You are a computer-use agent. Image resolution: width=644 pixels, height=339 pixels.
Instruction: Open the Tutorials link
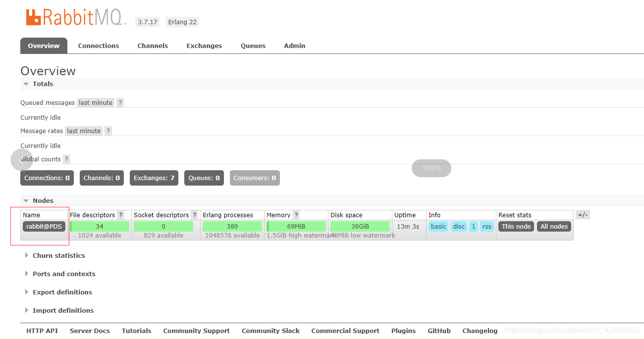(x=137, y=331)
